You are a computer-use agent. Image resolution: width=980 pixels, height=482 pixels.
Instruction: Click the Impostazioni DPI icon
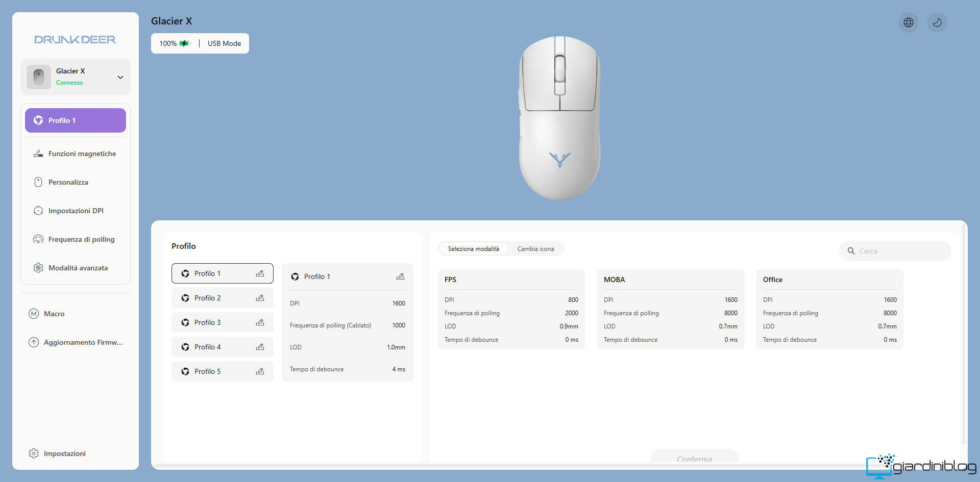tap(38, 211)
